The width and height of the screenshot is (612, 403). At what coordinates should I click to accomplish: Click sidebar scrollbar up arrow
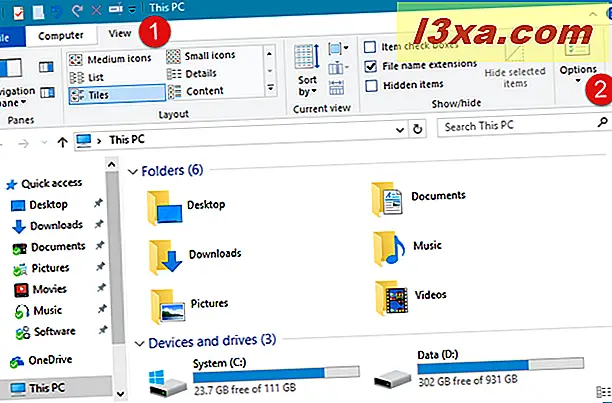(112, 165)
